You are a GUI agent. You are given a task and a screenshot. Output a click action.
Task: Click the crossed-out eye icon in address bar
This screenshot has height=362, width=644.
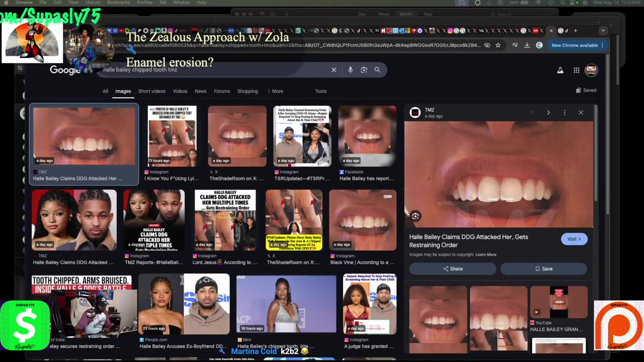pyautogui.click(x=487, y=45)
